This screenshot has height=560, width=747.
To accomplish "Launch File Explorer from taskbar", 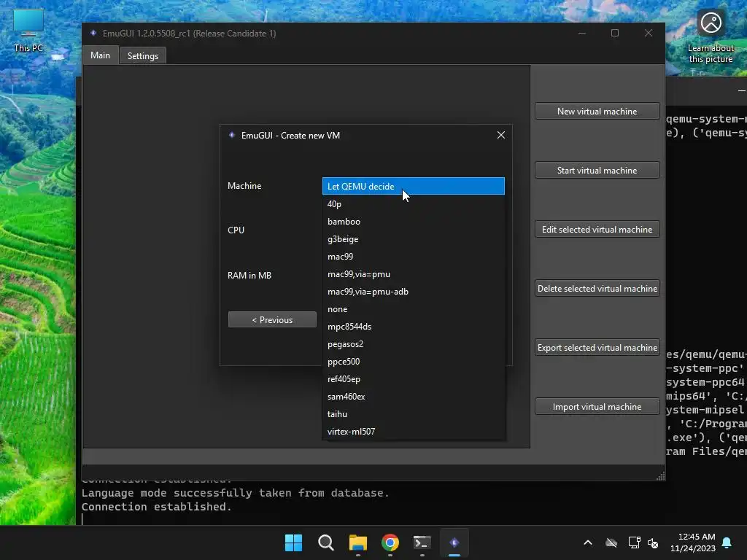I will click(357, 542).
